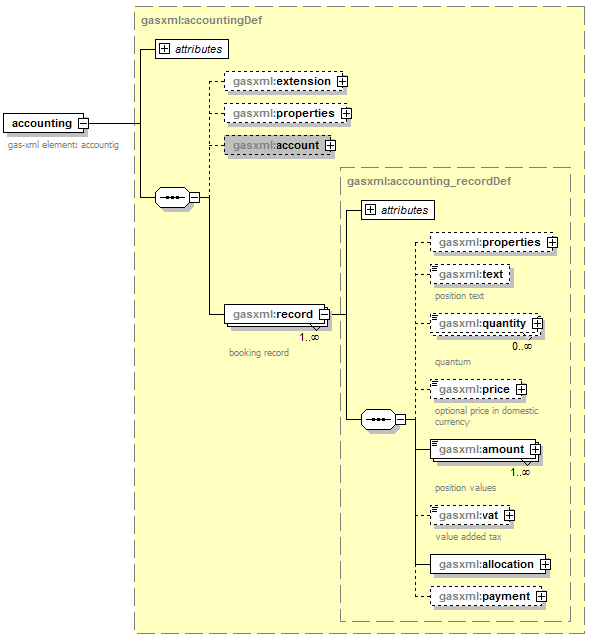Select the gasxml:text element box
Image resolution: width=594 pixels, height=640 pixels.
470,274
